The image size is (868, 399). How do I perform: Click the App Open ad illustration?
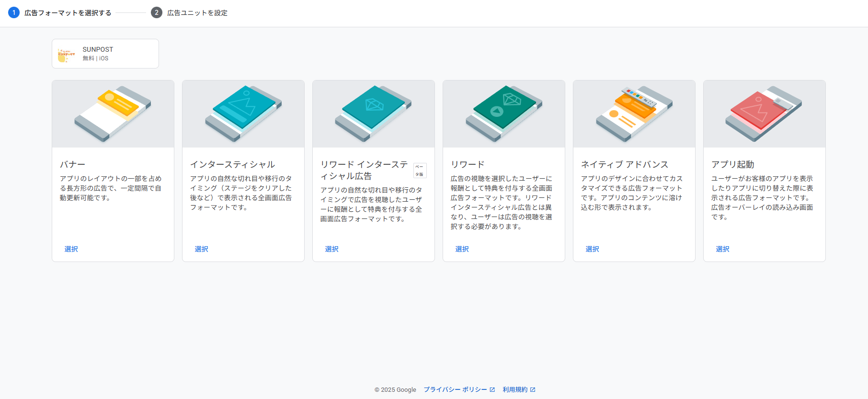coord(765,114)
